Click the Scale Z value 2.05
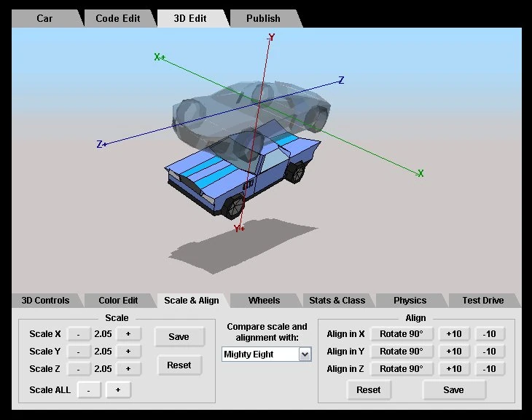 click(x=103, y=369)
